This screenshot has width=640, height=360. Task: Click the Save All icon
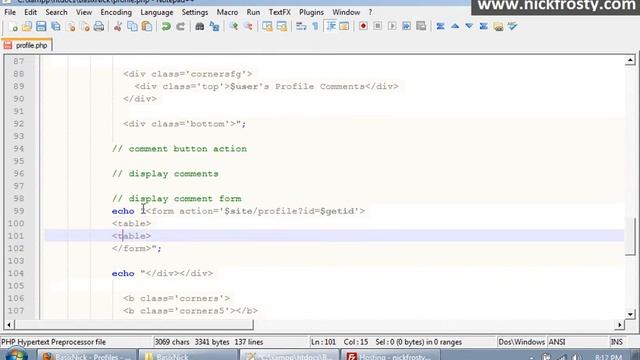click(x=56, y=27)
